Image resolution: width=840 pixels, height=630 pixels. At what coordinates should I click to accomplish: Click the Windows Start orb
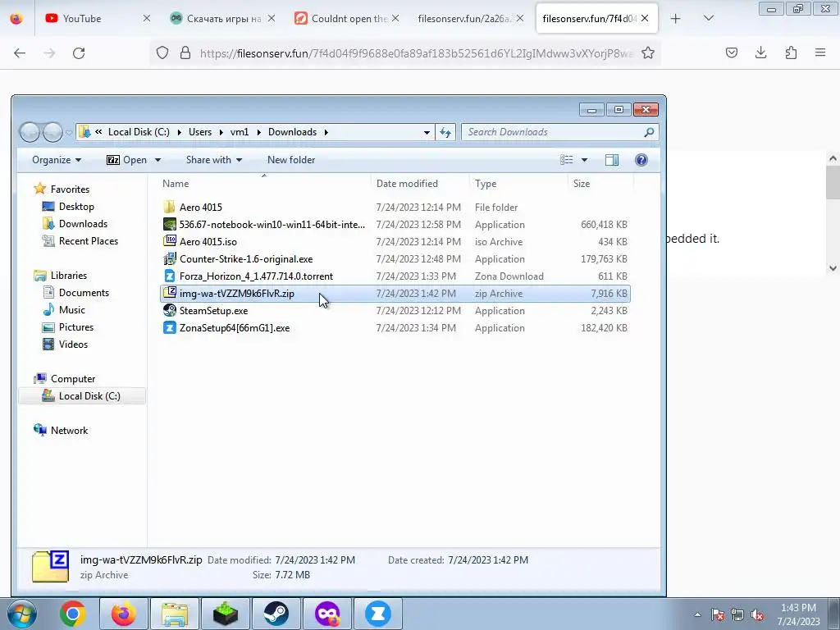tap(22, 614)
